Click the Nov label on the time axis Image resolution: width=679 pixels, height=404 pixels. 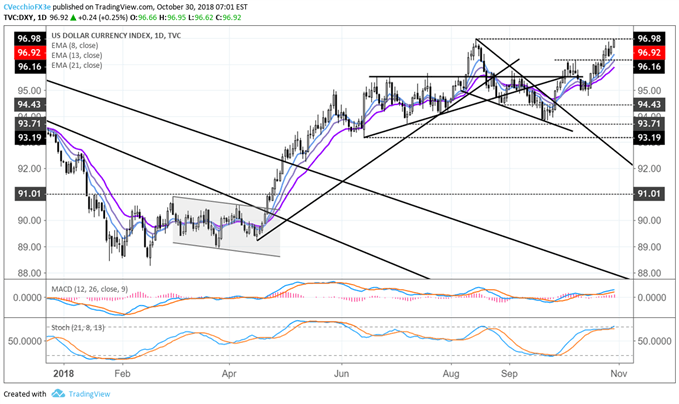click(619, 374)
